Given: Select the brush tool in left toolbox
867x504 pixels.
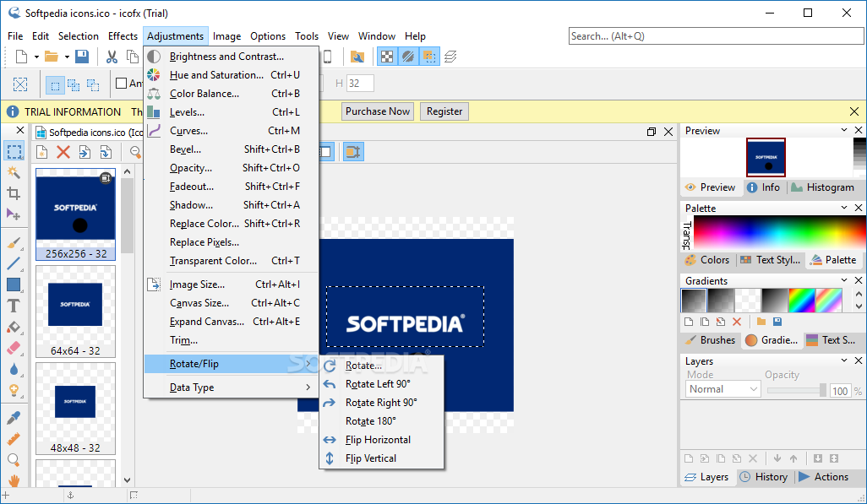Looking at the screenshot, I should tap(14, 242).
